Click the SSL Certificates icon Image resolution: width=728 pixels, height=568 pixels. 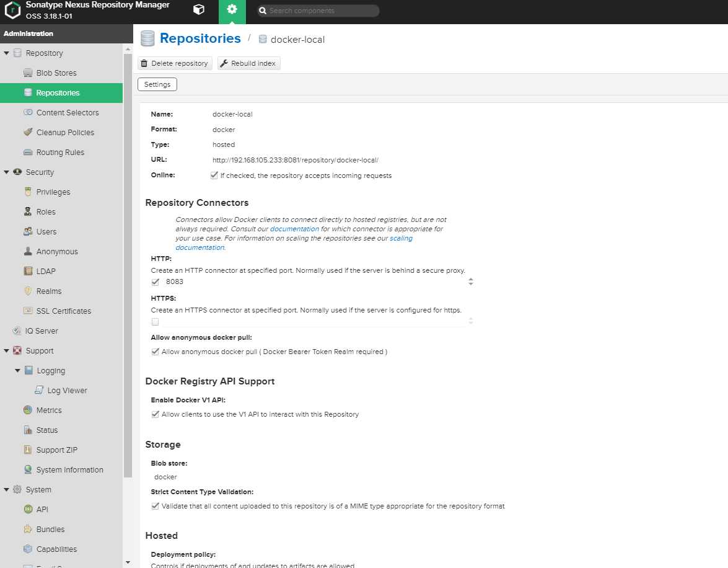[x=28, y=311]
